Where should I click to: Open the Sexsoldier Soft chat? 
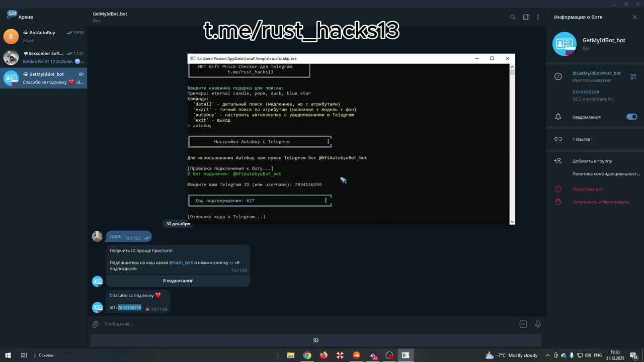click(43, 57)
